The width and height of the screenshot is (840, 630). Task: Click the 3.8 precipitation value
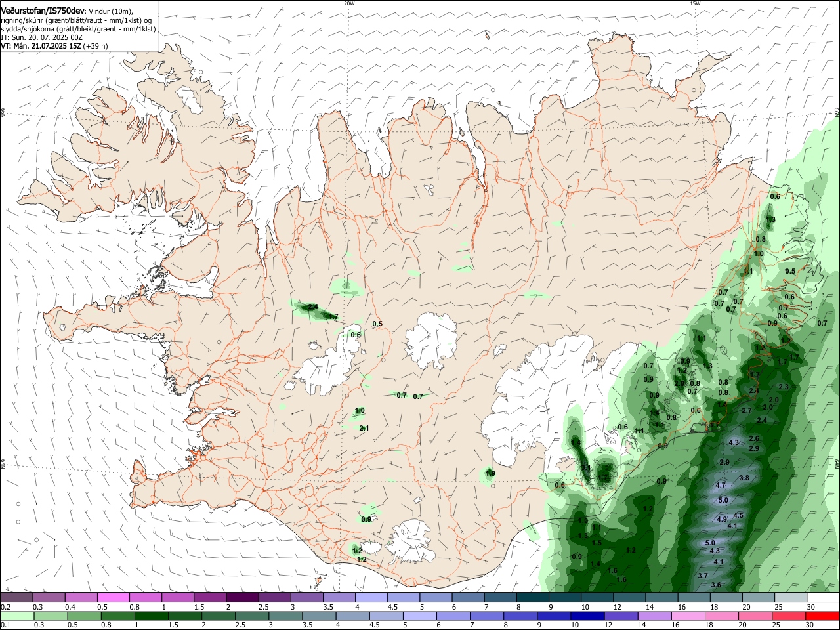pos(744,478)
